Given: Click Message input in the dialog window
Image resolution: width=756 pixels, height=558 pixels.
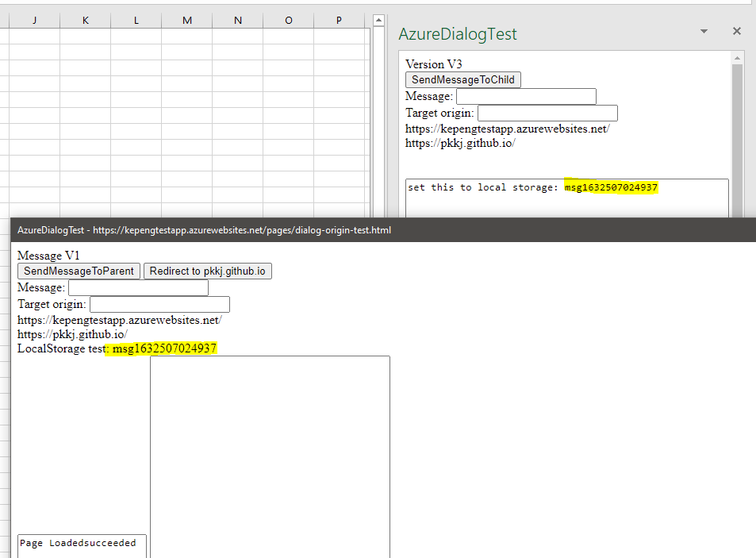Looking at the screenshot, I should [137, 287].
